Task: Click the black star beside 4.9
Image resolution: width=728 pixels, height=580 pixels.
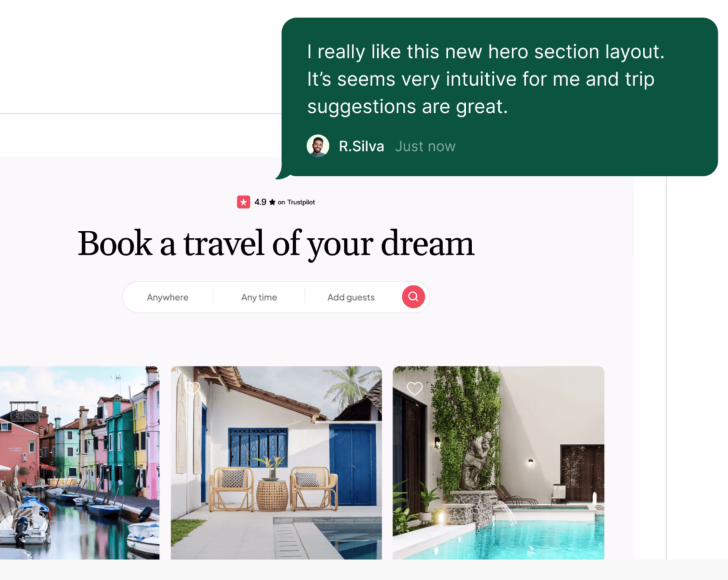Action: pos(272,202)
